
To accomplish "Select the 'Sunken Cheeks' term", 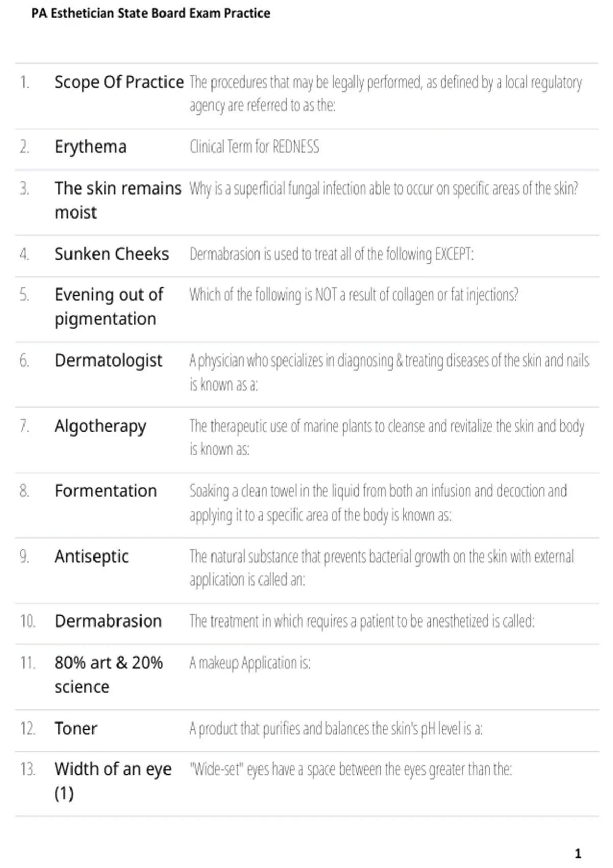I will 111,254.
